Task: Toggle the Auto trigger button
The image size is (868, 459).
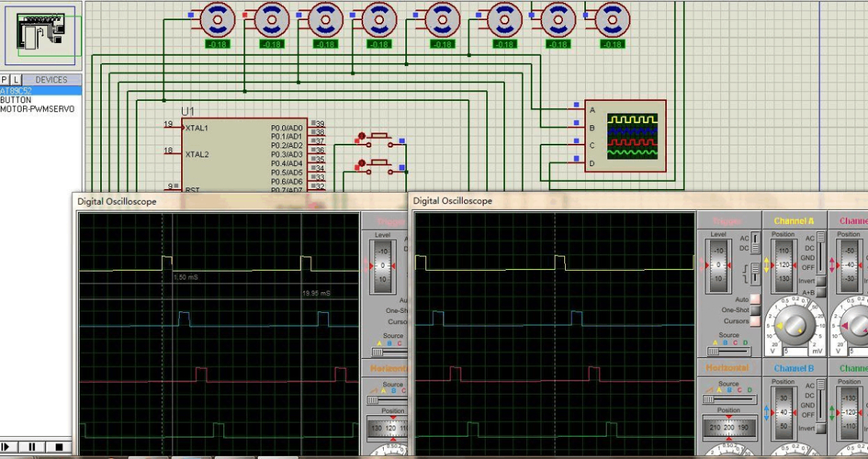Action: pos(755,299)
